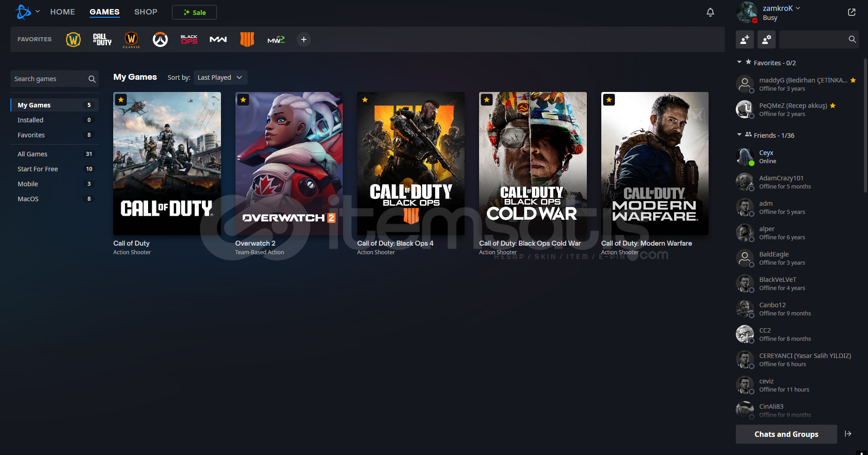The height and width of the screenshot is (455, 868).
Task: Unfavorite maddyG with the star
Action: [853, 80]
